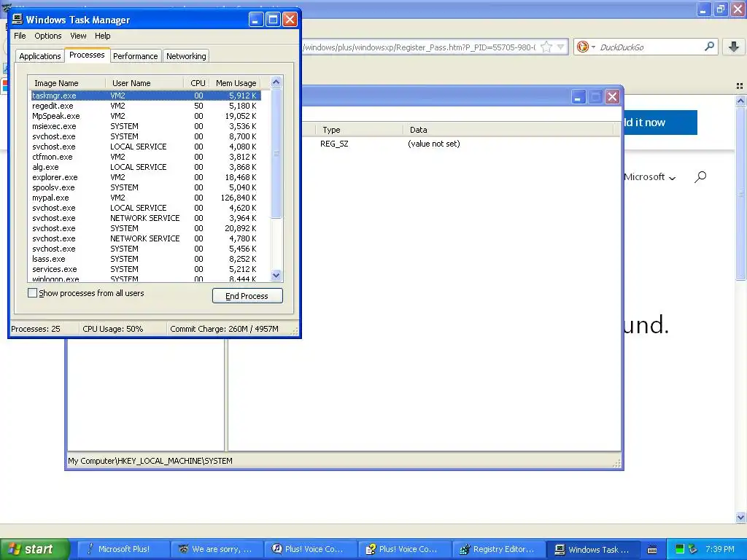Click the browser page scroll down arrow
Viewport: 747px width, 560px height.
point(740,517)
